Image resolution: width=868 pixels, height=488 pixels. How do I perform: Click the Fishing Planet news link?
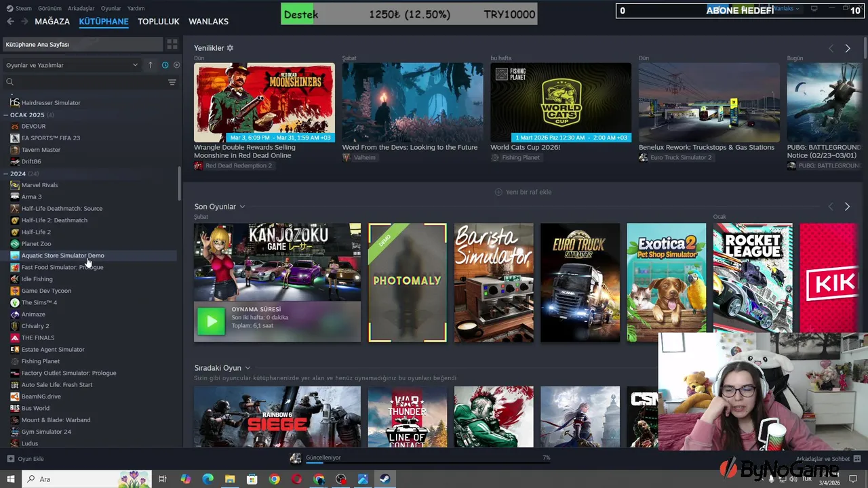[521, 157]
